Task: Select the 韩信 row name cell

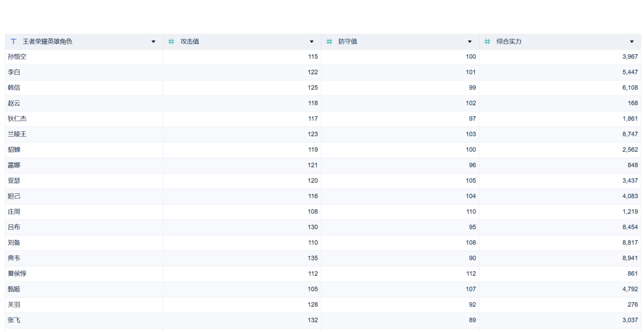Action: (84, 88)
